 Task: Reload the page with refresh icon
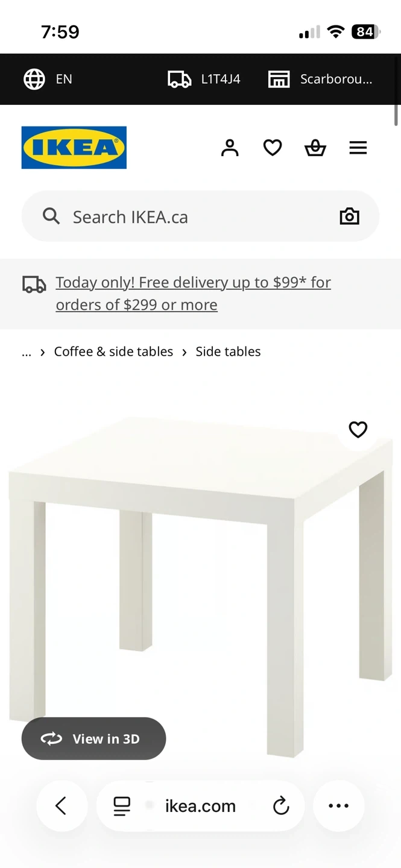[x=281, y=806]
